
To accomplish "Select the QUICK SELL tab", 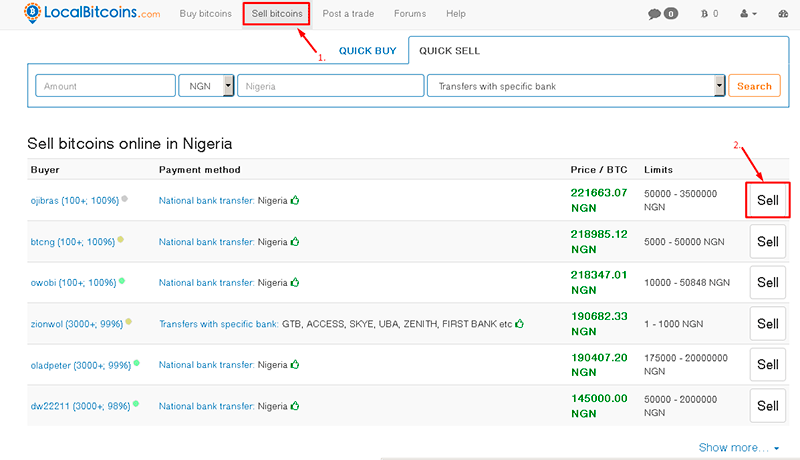I will click(x=449, y=50).
